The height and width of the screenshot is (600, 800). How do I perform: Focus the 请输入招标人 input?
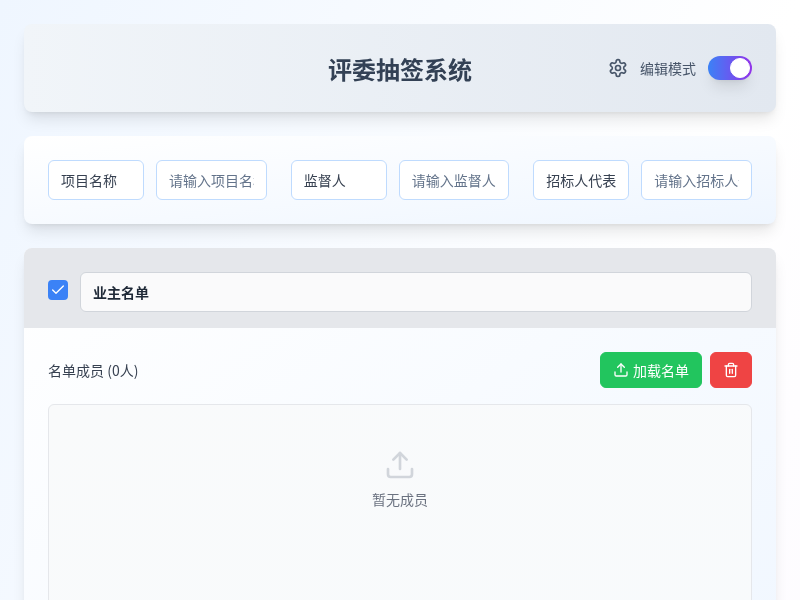click(x=696, y=180)
